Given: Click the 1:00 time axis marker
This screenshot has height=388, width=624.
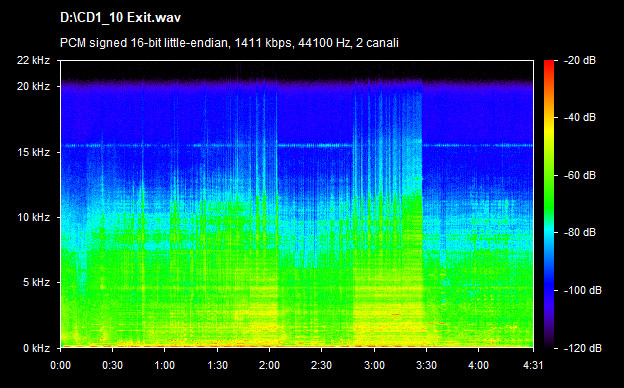Looking at the screenshot, I should pyautogui.click(x=164, y=365).
